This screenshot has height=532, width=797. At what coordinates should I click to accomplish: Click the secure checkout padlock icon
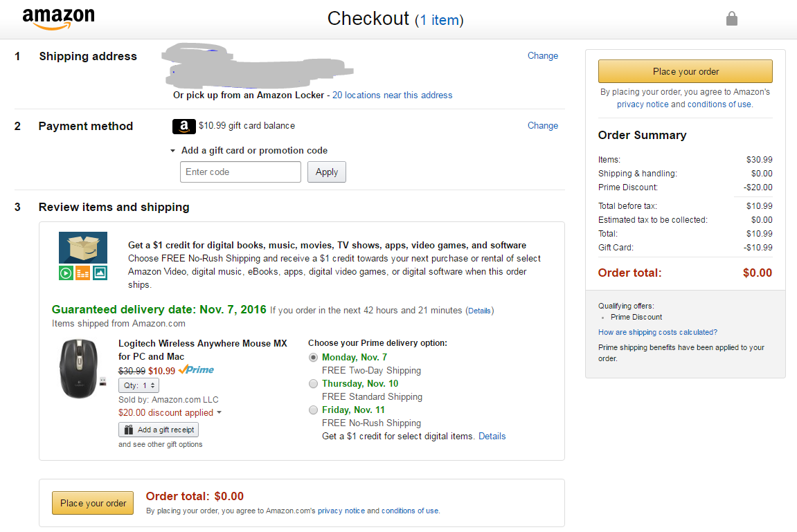point(731,19)
